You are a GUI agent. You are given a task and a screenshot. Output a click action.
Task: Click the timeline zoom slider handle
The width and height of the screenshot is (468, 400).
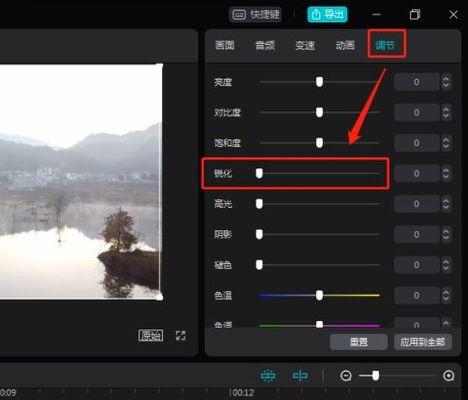tap(376, 376)
